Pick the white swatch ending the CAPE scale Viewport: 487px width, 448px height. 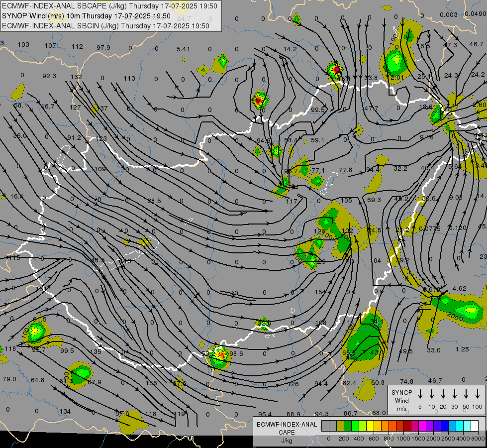point(474,426)
